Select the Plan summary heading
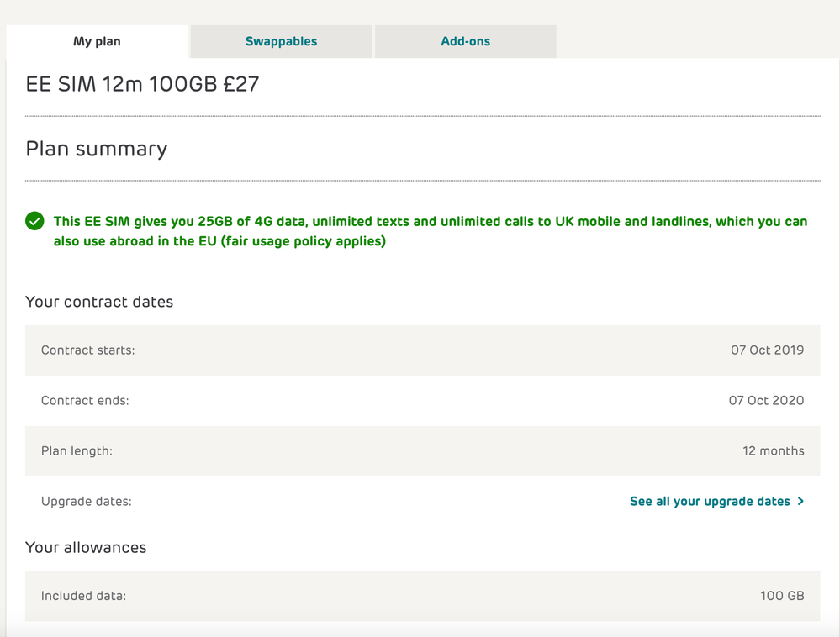840x637 pixels. pos(97,149)
